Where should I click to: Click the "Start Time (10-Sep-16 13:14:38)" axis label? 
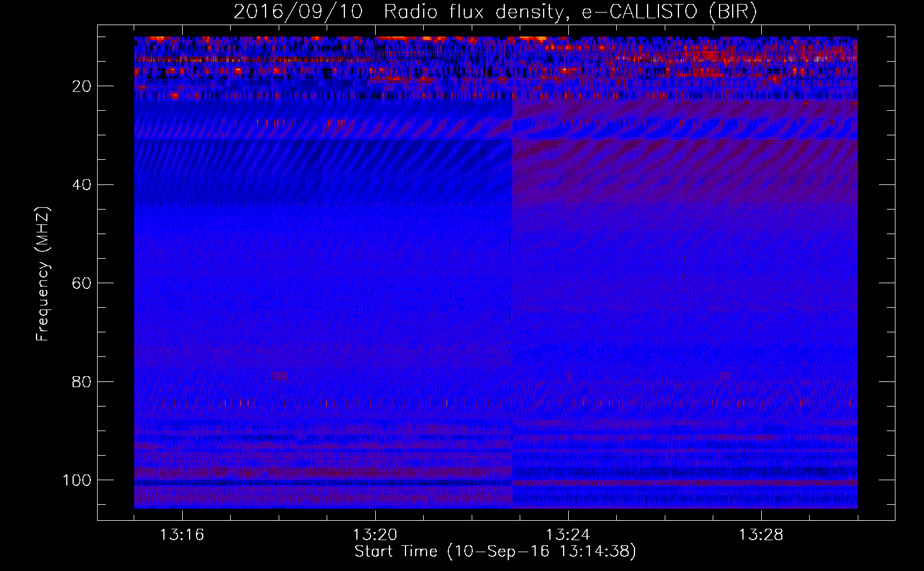click(x=495, y=552)
